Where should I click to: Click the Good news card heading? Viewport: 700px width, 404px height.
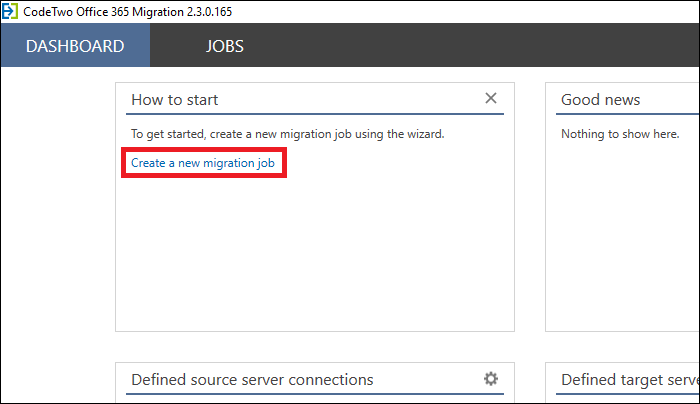pyautogui.click(x=600, y=100)
